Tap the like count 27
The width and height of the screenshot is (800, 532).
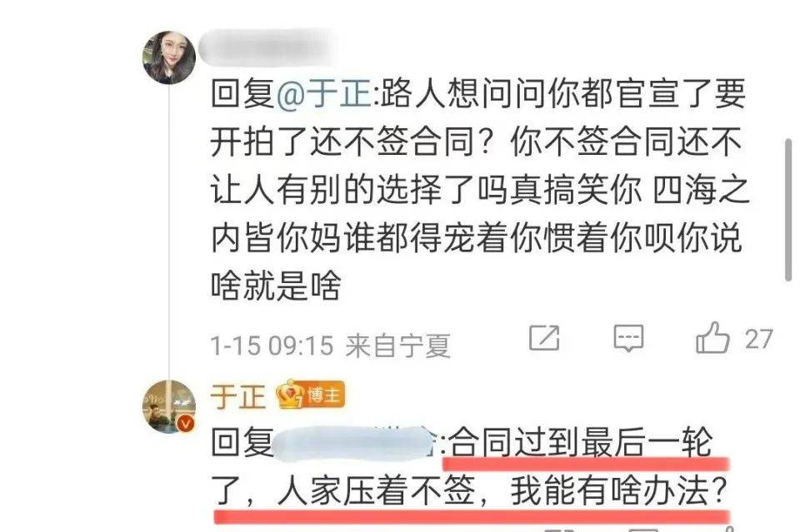tap(758, 340)
